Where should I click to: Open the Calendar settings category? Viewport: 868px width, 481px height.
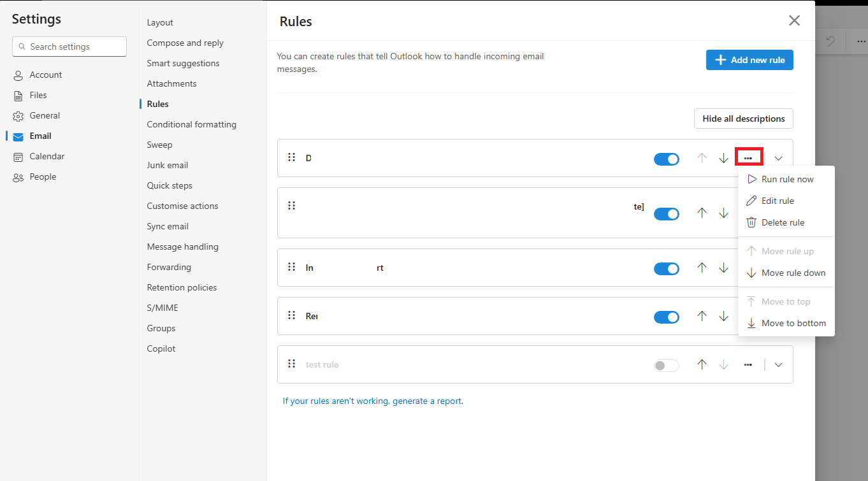pyautogui.click(x=39, y=156)
